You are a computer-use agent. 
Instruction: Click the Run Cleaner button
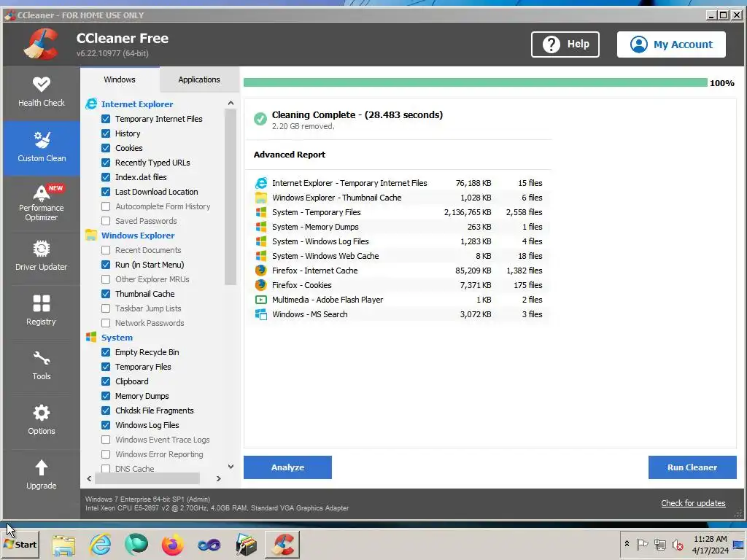692,467
